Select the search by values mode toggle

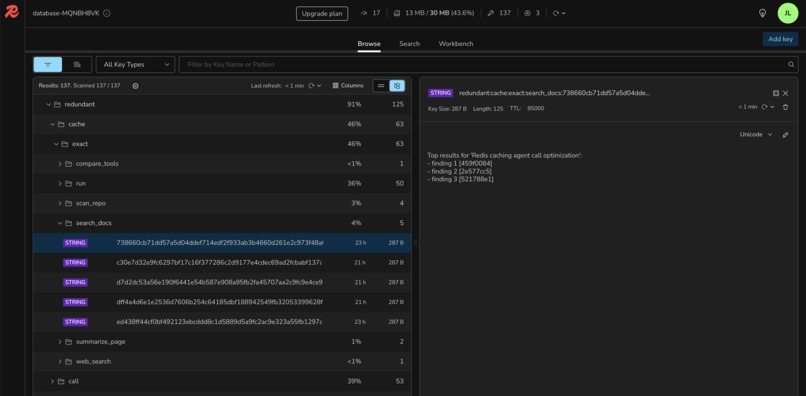[x=77, y=64]
